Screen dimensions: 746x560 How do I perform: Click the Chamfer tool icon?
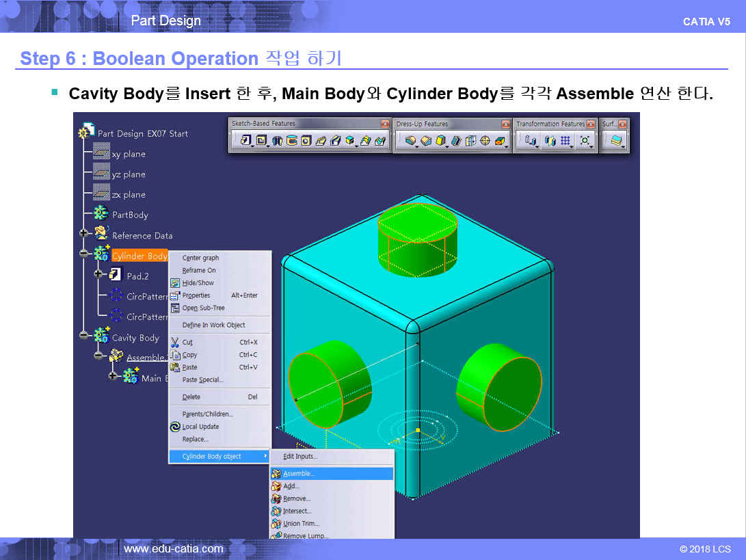425,141
